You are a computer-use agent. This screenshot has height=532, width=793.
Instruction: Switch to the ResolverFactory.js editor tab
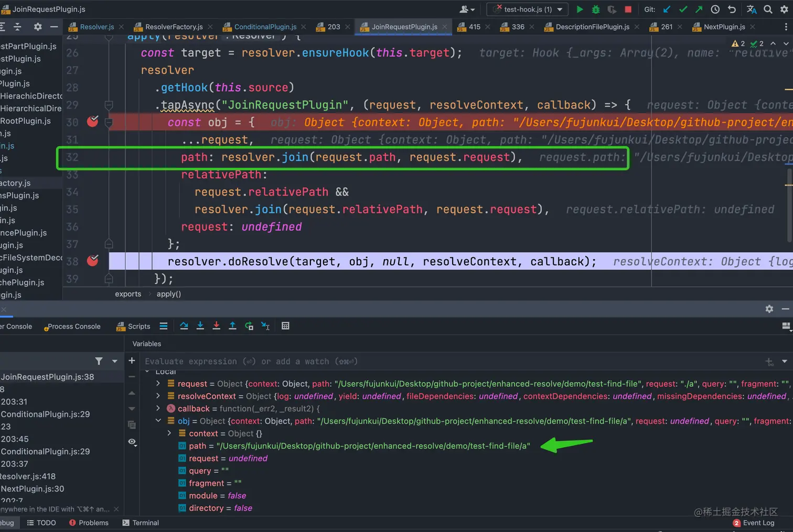pos(174,27)
